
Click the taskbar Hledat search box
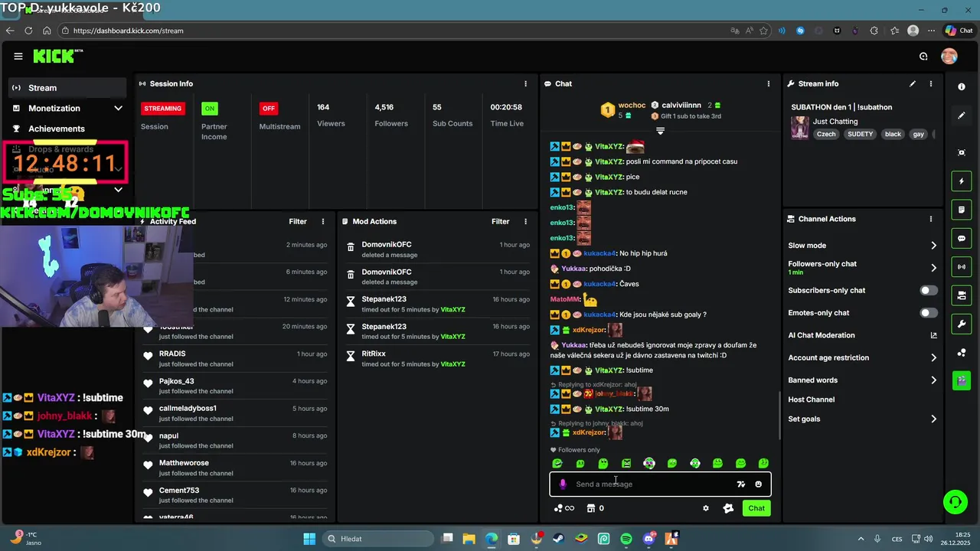tap(377, 539)
